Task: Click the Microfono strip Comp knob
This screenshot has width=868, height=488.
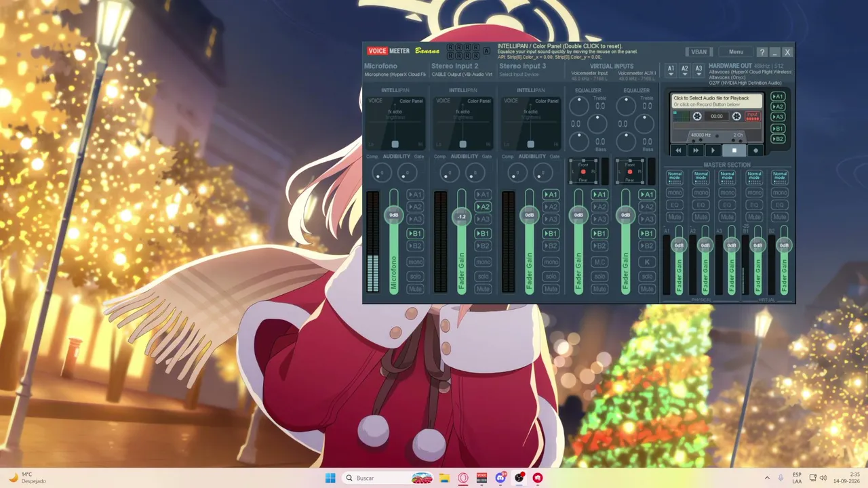Action: point(381,173)
